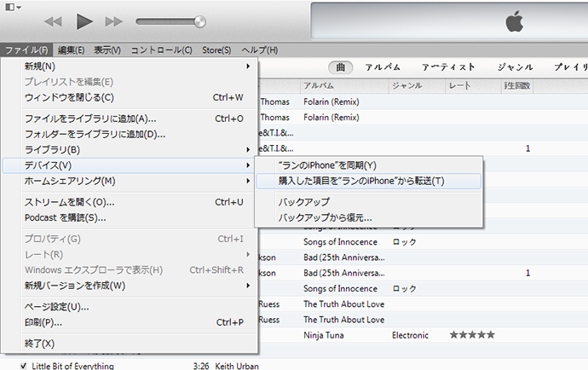The image size is (588, 370).
Task: Open the コントロール(C) menu
Action: 161,50
